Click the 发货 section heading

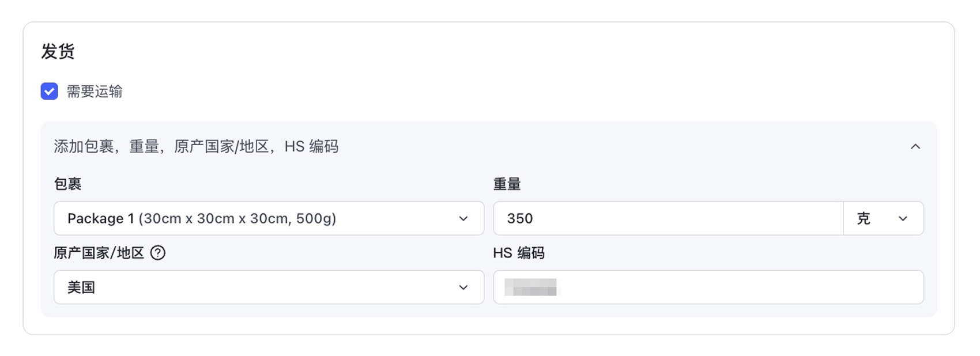[58, 51]
